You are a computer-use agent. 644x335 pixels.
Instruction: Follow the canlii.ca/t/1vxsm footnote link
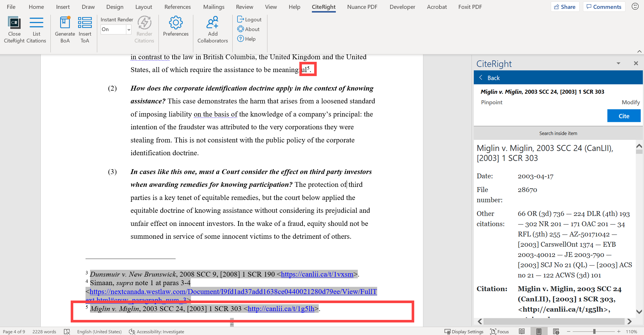tap(317, 274)
